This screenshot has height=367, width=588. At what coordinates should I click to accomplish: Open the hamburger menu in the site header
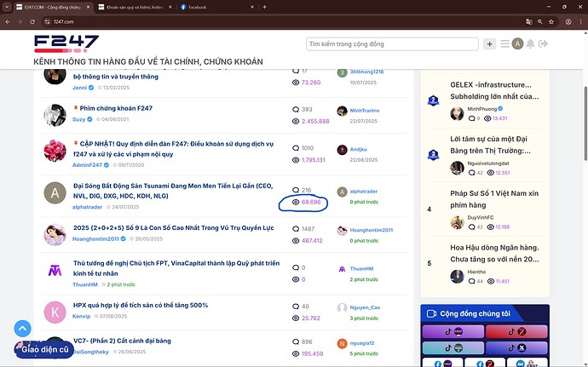504,44
